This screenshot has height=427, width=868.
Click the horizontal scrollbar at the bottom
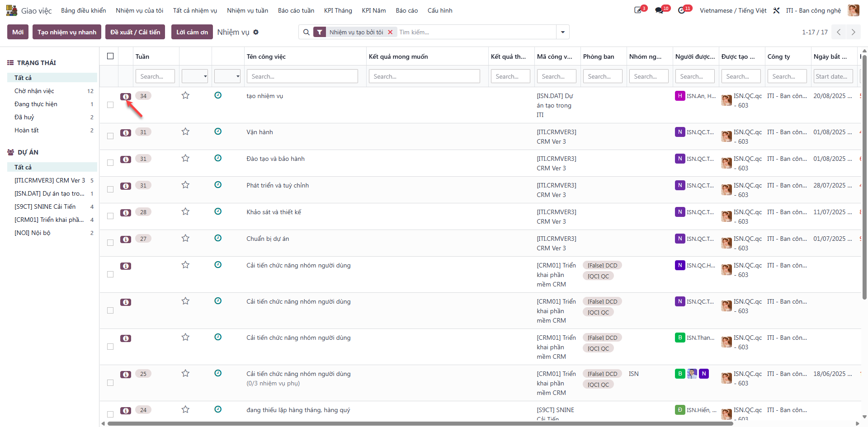[x=420, y=423]
